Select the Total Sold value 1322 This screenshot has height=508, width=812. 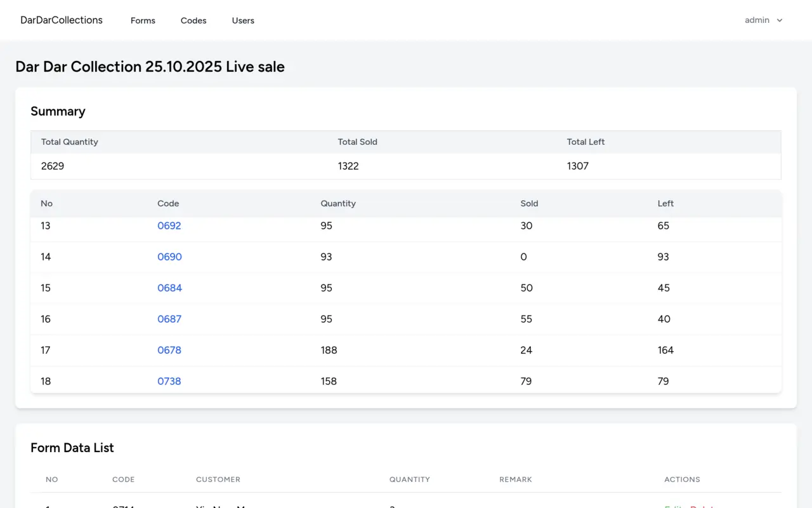point(348,166)
